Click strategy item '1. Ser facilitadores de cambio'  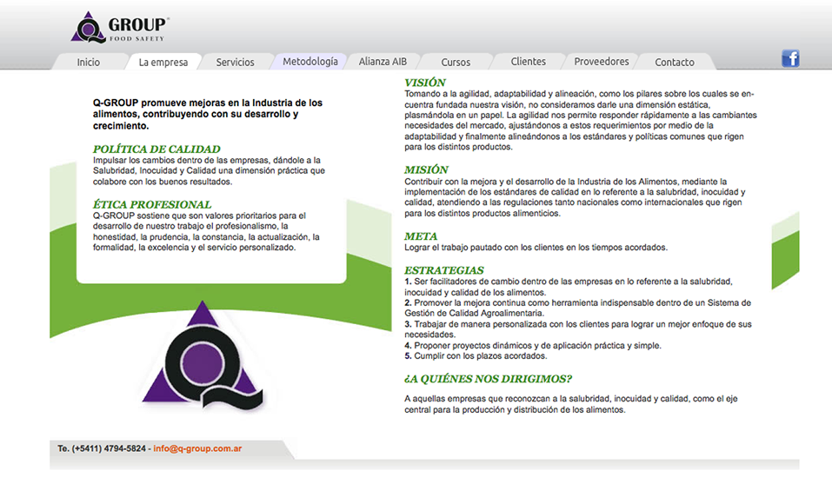point(569,287)
